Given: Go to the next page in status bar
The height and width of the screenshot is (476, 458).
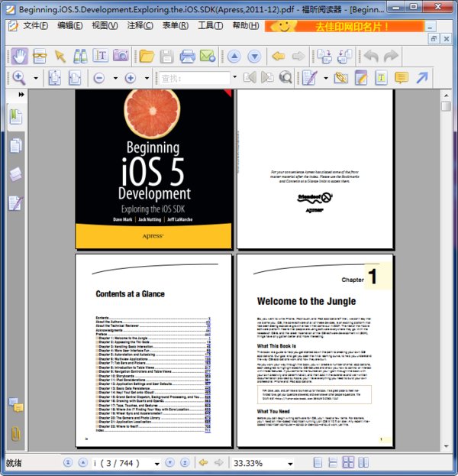Looking at the screenshot, I should [x=169, y=462].
